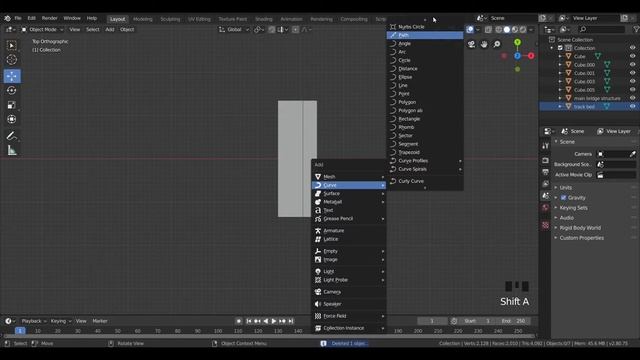640x360 pixels.
Task: Select the Cursor tool in the left toolbar
Action: point(12,60)
